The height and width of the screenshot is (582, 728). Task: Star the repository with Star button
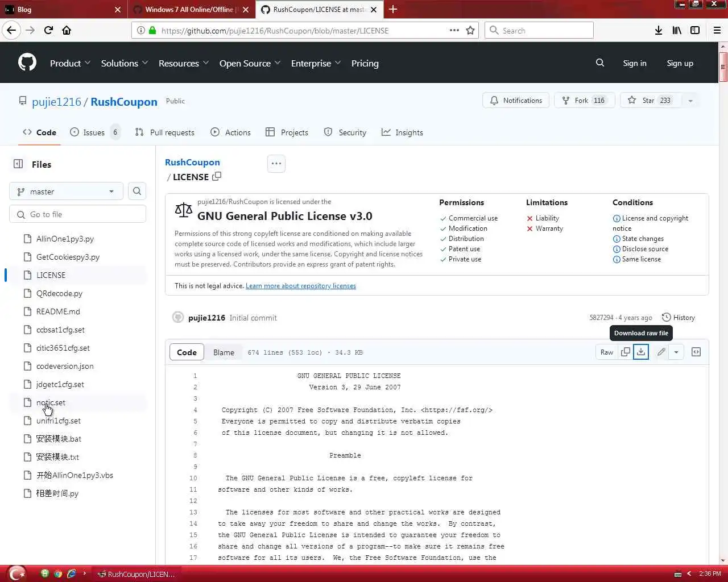pos(651,101)
